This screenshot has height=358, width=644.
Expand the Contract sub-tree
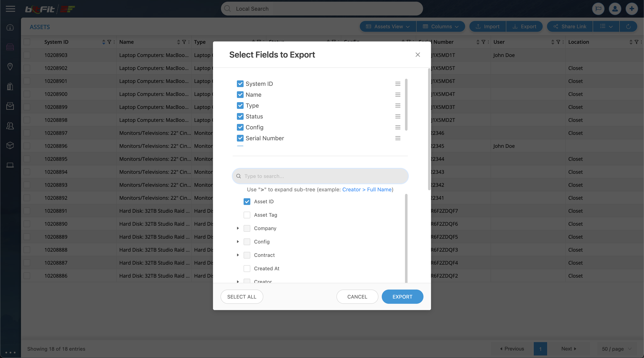click(x=238, y=255)
